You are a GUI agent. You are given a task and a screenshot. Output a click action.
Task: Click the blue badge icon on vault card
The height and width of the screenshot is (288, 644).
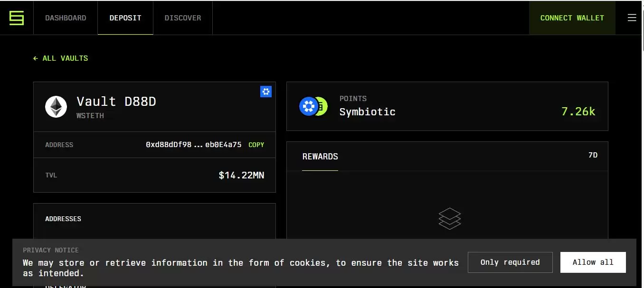pos(266,92)
